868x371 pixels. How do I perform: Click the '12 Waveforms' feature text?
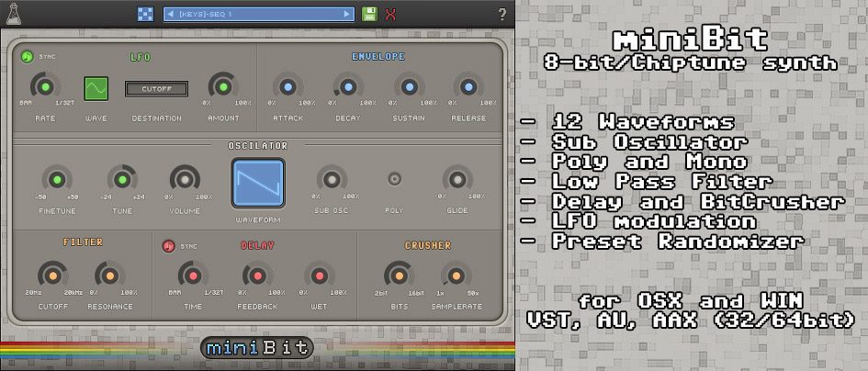[x=643, y=122]
